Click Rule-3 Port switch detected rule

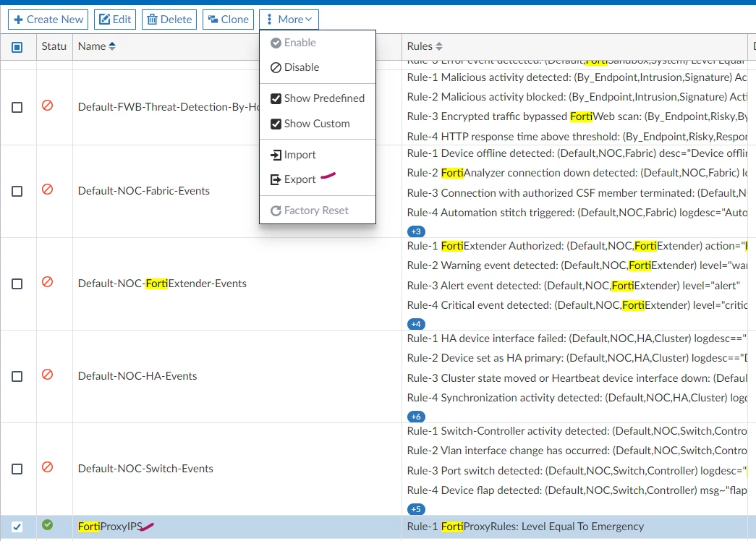tap(577, 471)
